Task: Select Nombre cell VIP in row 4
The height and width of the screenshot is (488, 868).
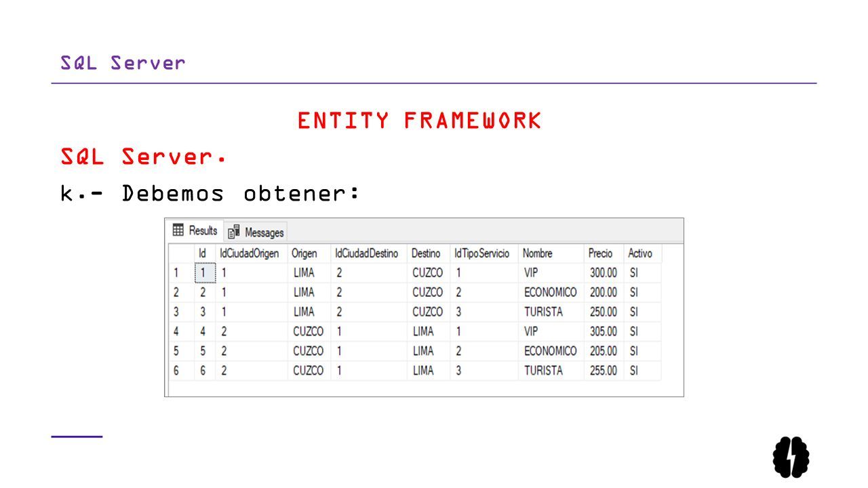Action: pyautogui.click(x=550, y=332)
